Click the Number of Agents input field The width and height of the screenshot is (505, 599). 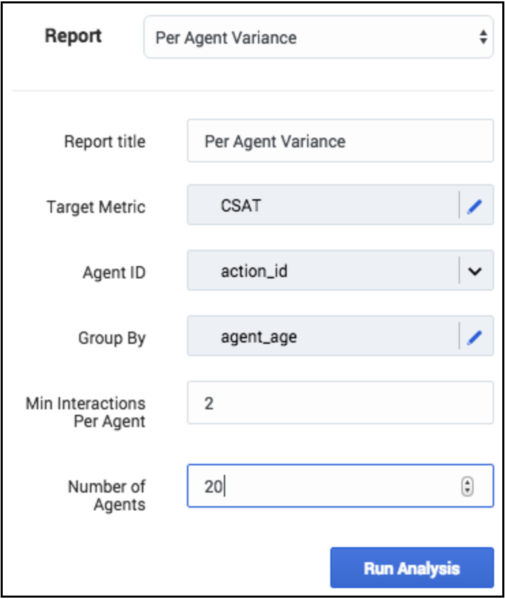(x=340, y=486)
